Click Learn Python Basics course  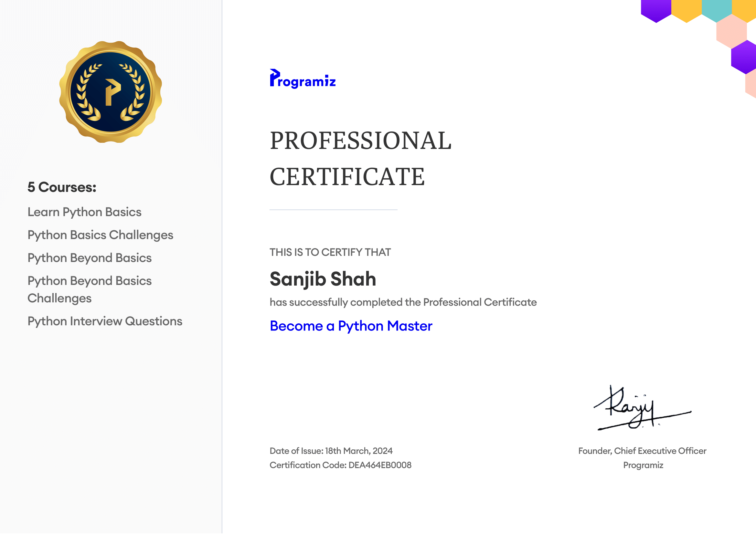(85, 212)
